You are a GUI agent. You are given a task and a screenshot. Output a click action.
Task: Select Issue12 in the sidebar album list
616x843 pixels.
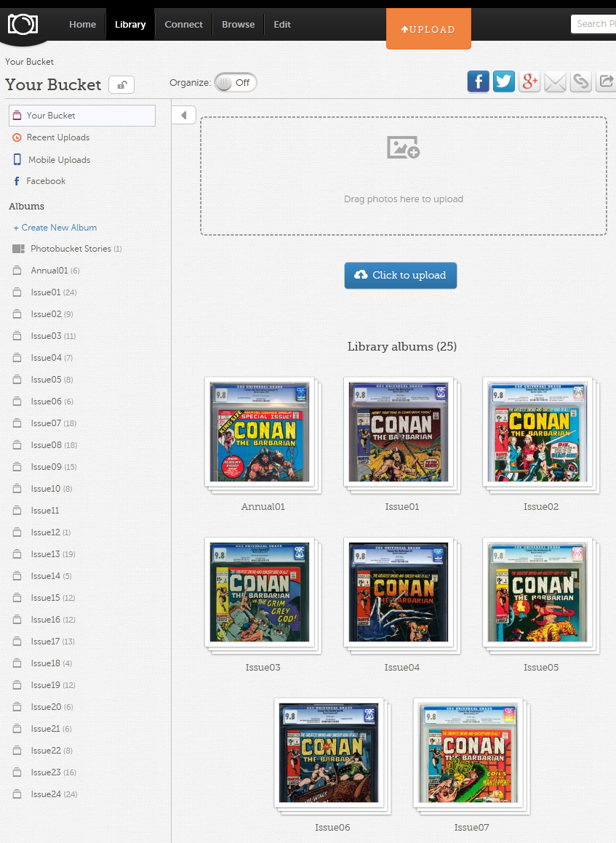[50, 532]
